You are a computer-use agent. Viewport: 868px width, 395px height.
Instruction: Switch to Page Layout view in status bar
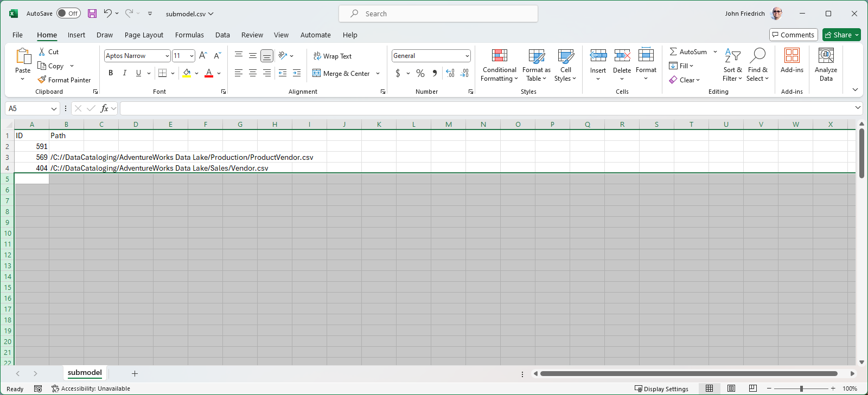[731, 388]
